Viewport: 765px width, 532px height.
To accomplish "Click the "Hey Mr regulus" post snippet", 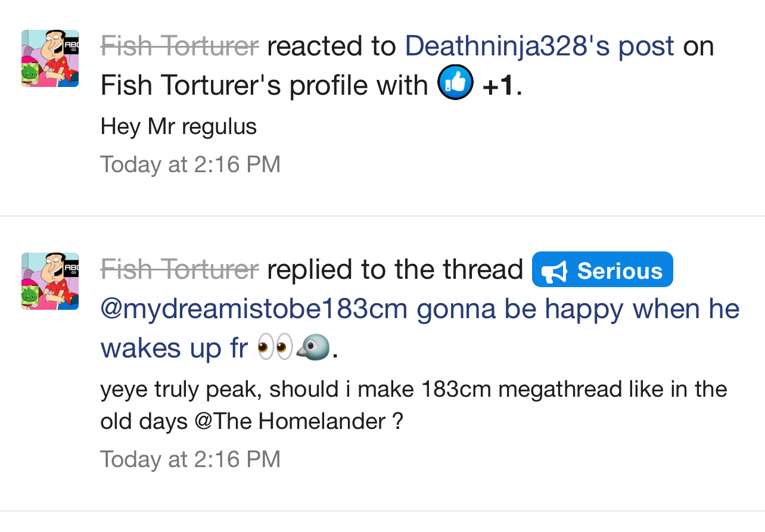I will 178,126.
